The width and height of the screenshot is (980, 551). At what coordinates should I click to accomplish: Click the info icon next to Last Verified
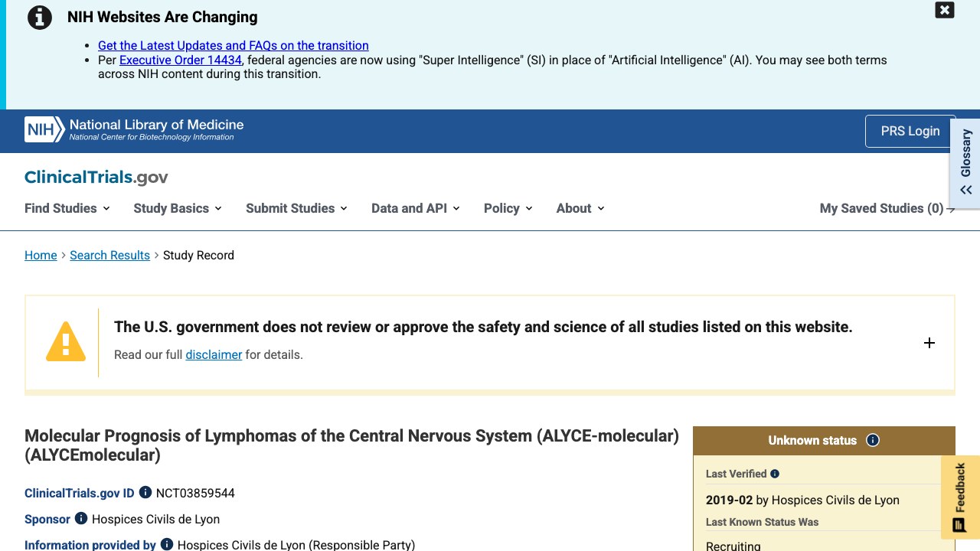click(x=775, y=474)
